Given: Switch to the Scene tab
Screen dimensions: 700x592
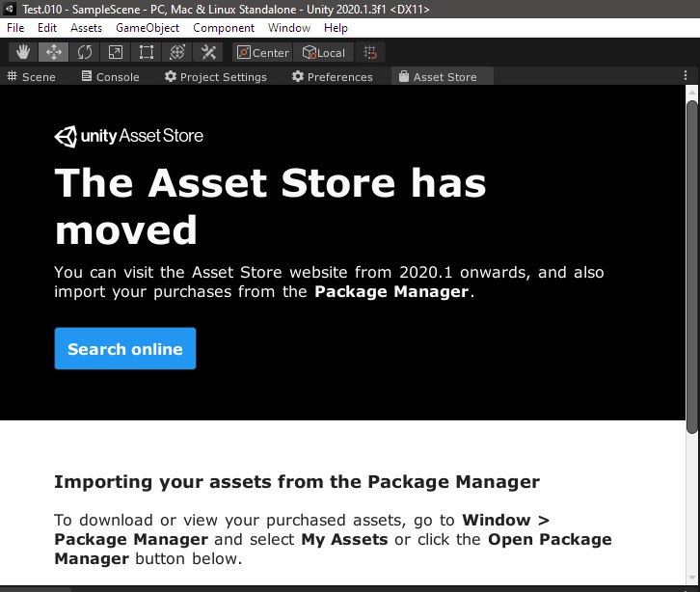Looking at the screenshot, I should [x=31, y=77].
